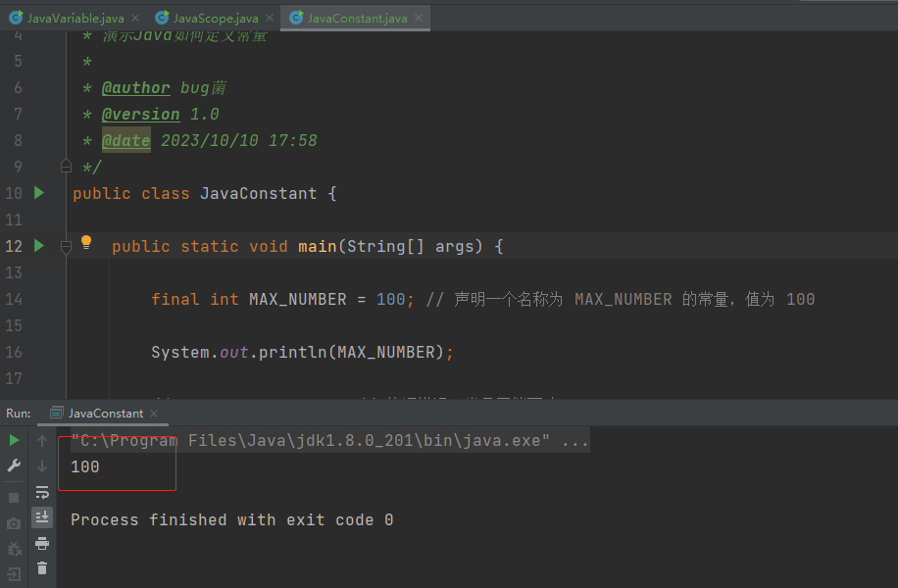Image resolution: width=898 pixels, height=588 pixels.
Task: Click the @author Javadoc tag
Action: tap(135, 87)
